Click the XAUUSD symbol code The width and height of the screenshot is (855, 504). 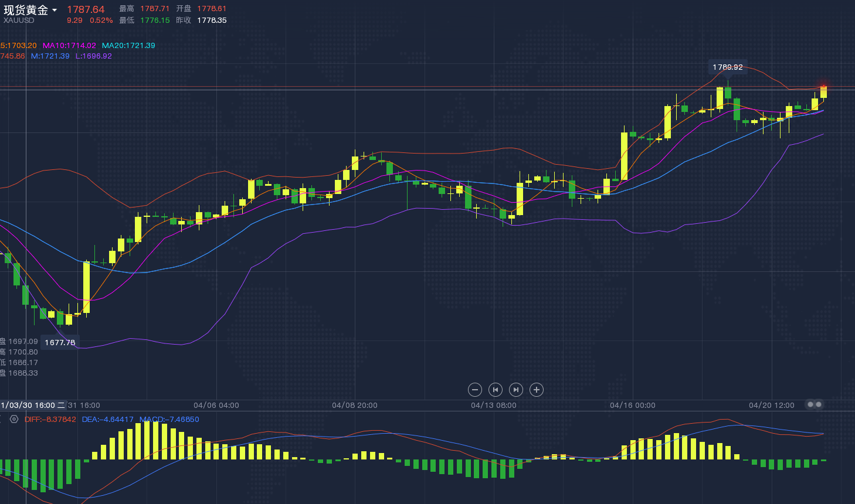coord(19,21)
